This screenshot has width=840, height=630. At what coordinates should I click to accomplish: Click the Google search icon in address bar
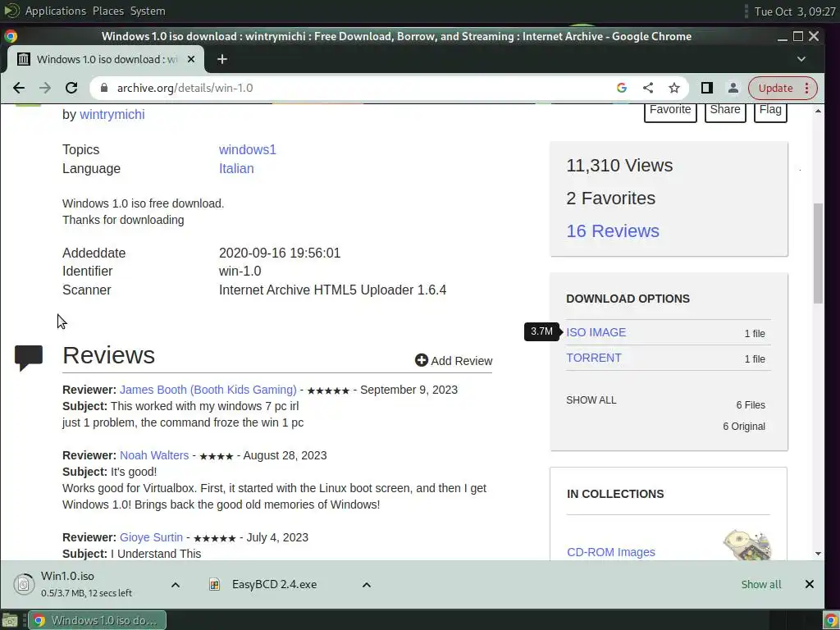(622, 88)
